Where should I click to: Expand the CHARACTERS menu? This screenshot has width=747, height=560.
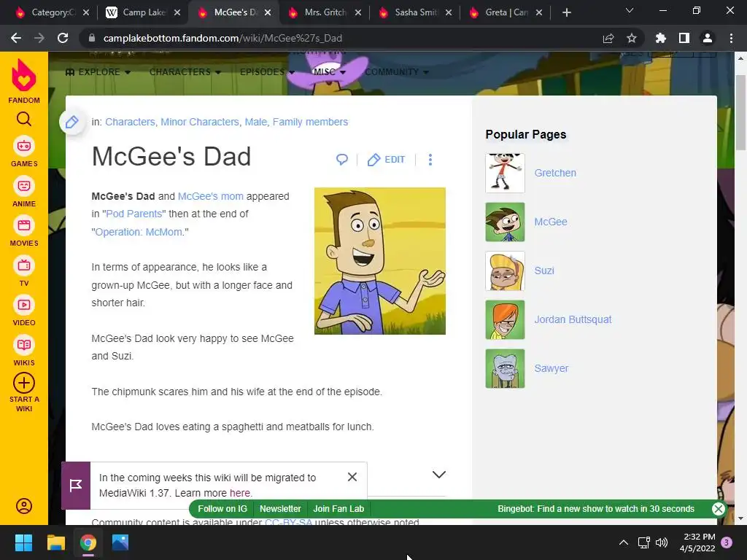pyautogui.click(x=185, y=72)
